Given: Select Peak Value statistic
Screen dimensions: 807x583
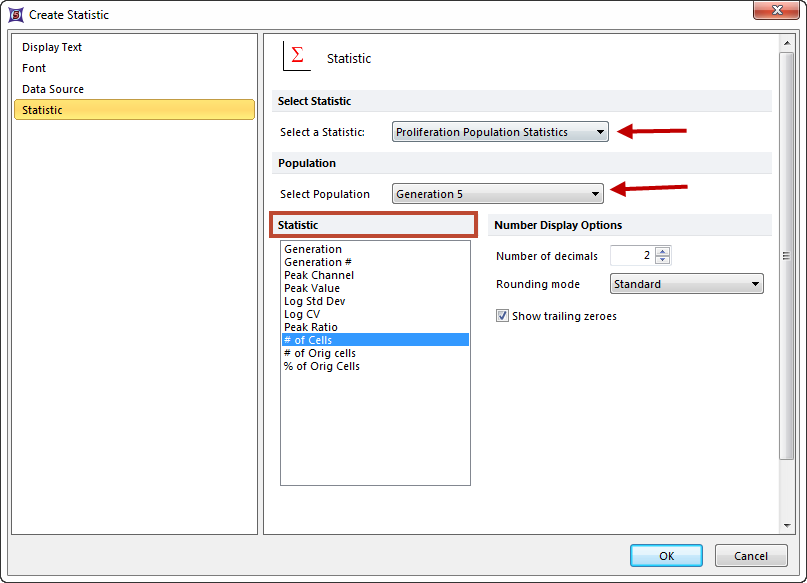Looking at the screenshot, I should coord(375,288).
